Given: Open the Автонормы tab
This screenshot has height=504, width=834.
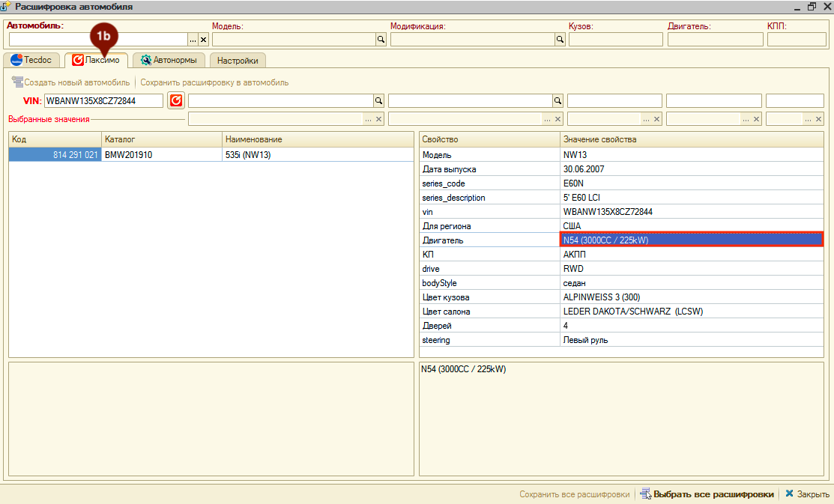Looking at the screenshot, I should click(169, 60).
